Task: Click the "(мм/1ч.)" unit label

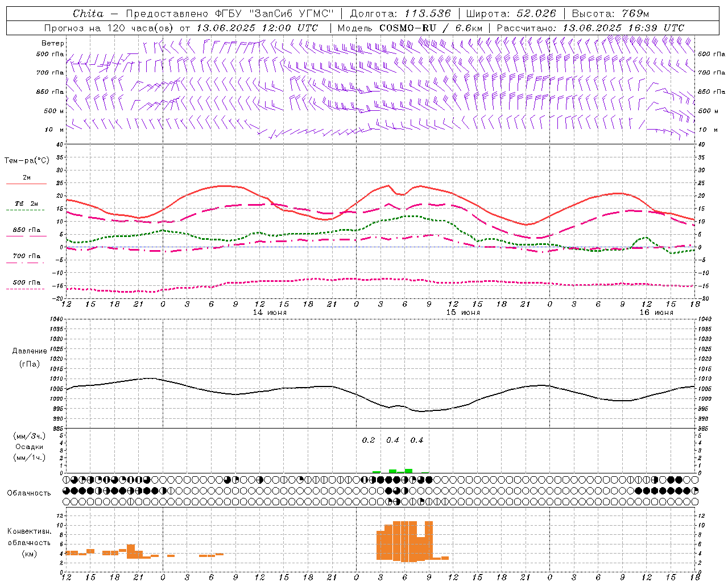Action: (x=30, y=458)
